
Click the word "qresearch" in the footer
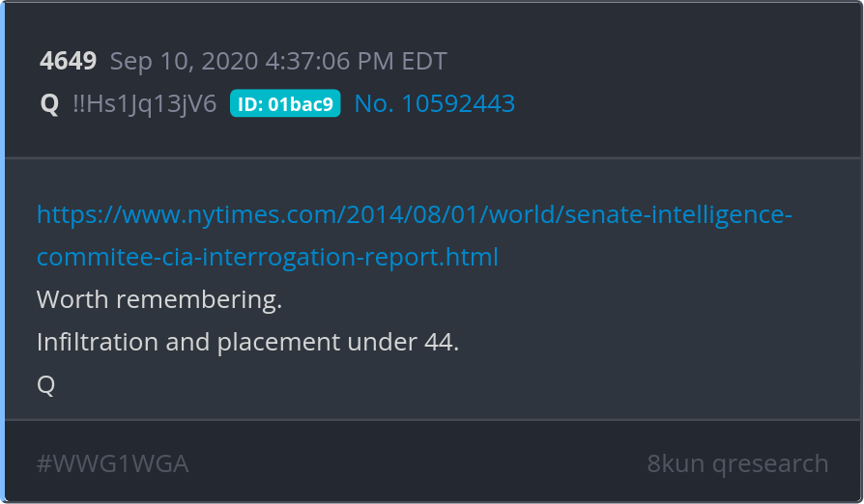click(770, 465)
